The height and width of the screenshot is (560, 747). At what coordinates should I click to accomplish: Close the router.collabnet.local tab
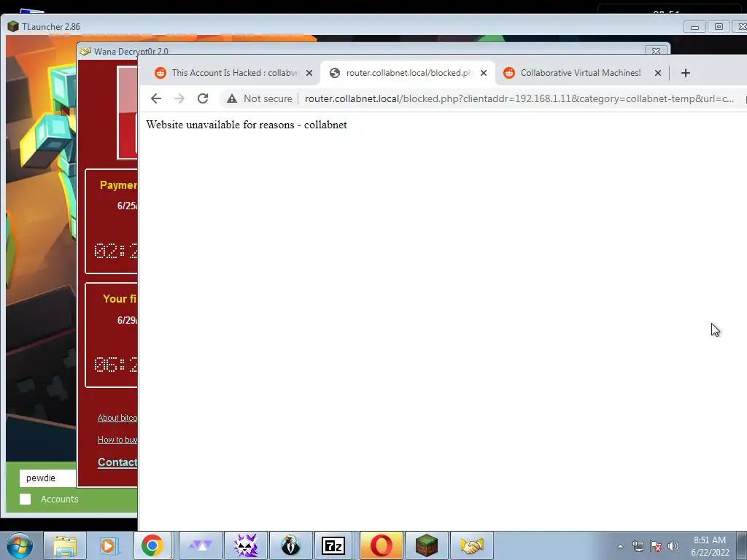[x=484, y=73]
